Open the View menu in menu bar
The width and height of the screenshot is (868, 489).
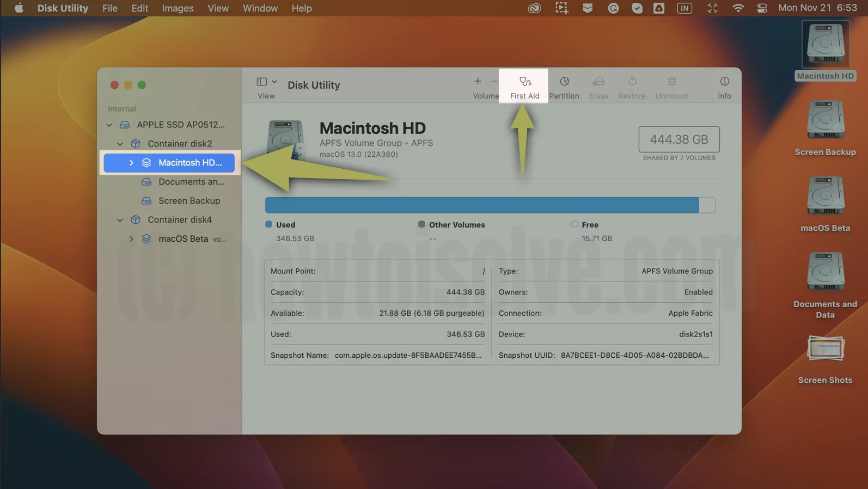(218, 8)
